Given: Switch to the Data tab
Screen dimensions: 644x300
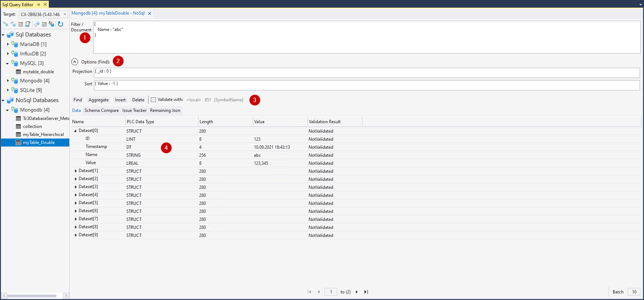Looking at the screenshot, I should [76, 110].
